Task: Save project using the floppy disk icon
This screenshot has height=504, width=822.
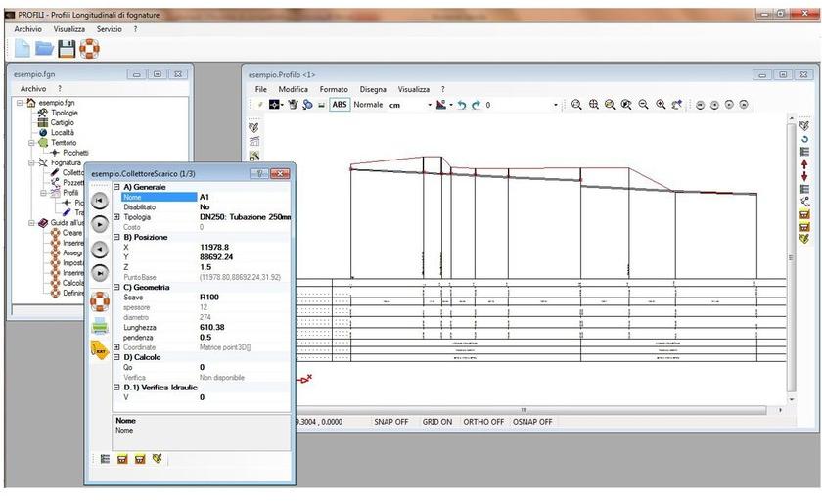Action: (67, 48)
